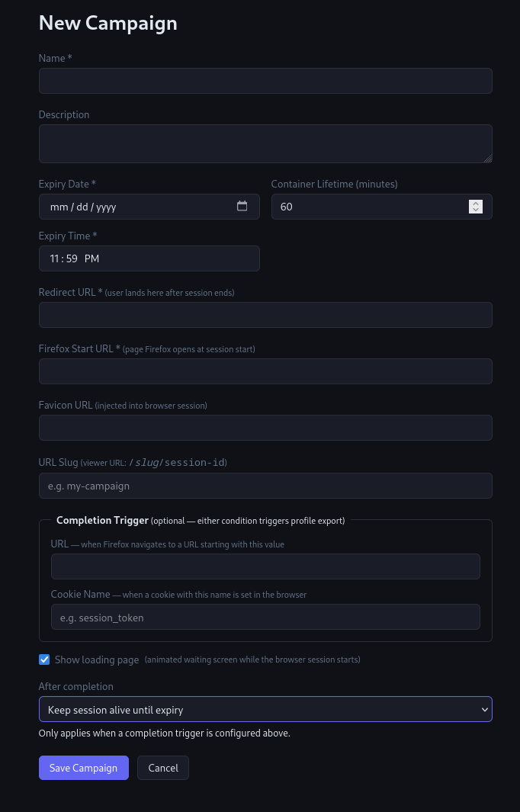Click the URL Slug field showing e.g. my-campaign

point(265,486)
